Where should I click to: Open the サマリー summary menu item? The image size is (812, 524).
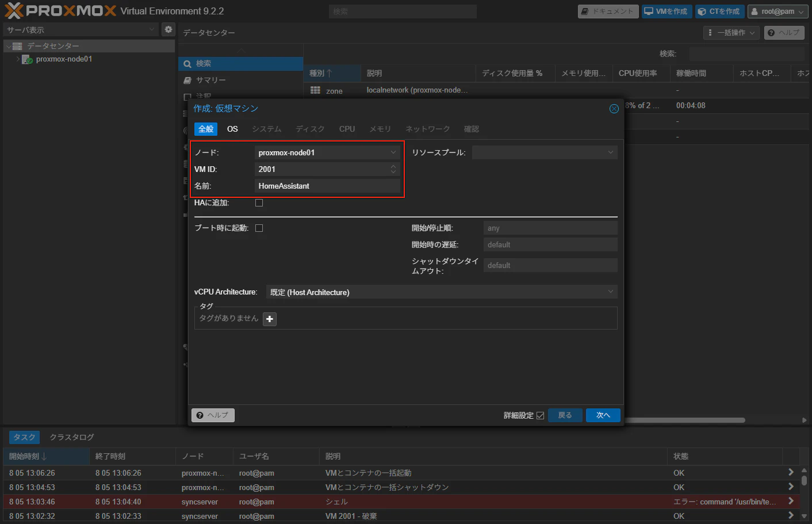240,81
